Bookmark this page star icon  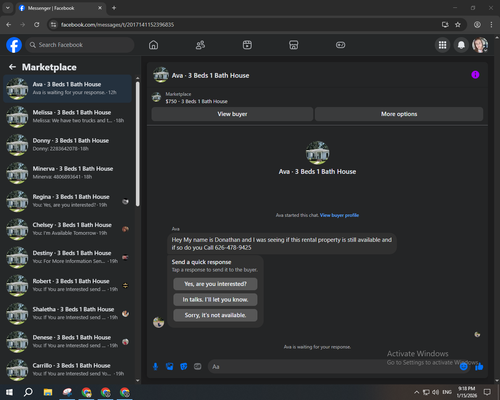coord(458,25)
